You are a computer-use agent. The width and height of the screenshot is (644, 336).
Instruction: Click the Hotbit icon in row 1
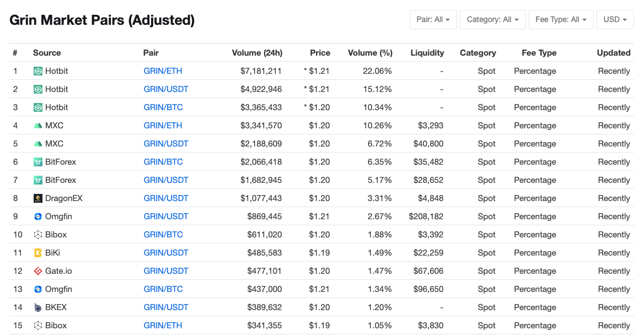[x=38, y=71]
